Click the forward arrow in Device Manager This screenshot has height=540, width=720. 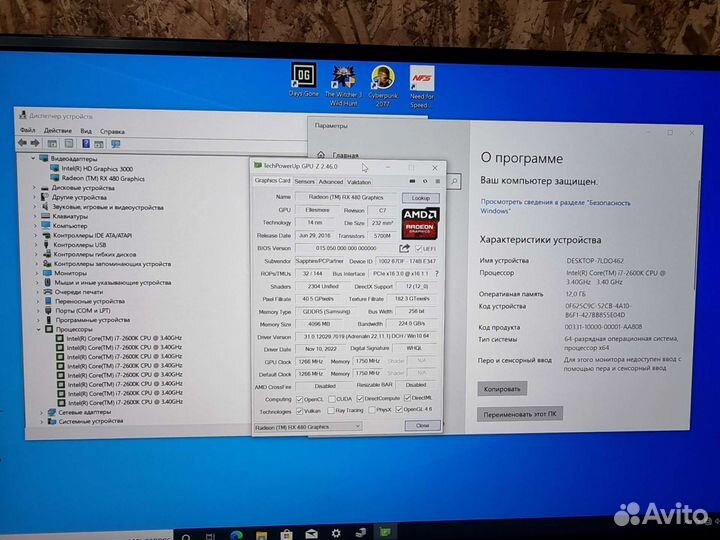click(35, 143)
